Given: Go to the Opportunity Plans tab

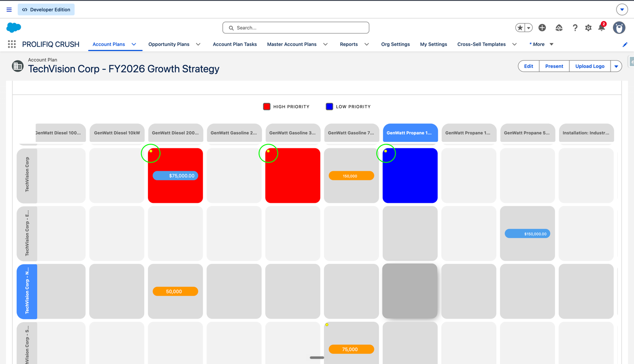Looking at the screenshot, I should click(x=169, y=45).
